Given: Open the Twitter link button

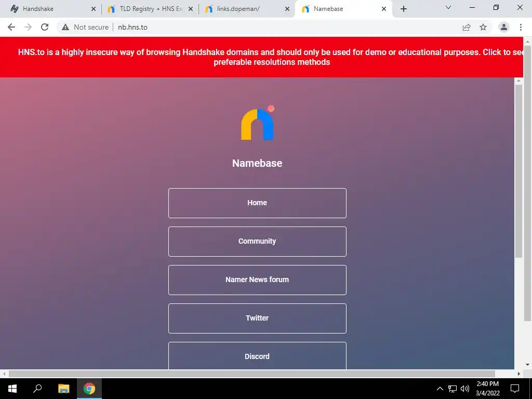Looking at the screenshot, I should pos(257,318).
